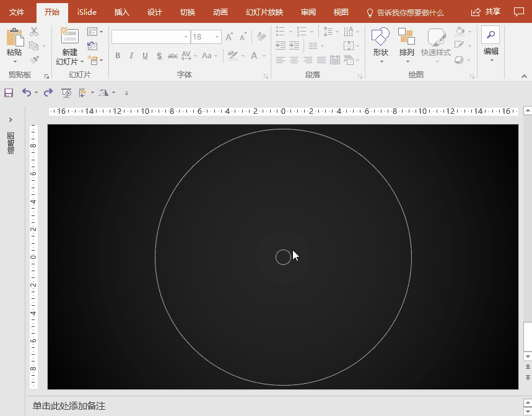Toggle underline formatting
Screen dimensions: 532x416
pos(145,56)
